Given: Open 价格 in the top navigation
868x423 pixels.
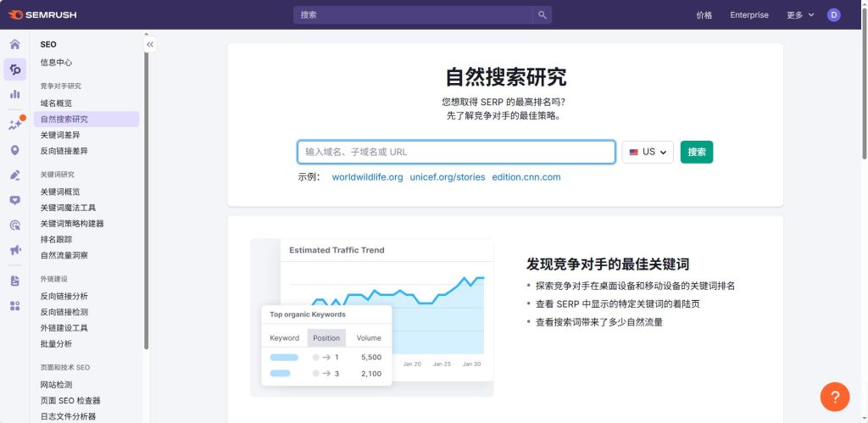Looking at the screenshot, I should 704,15.
